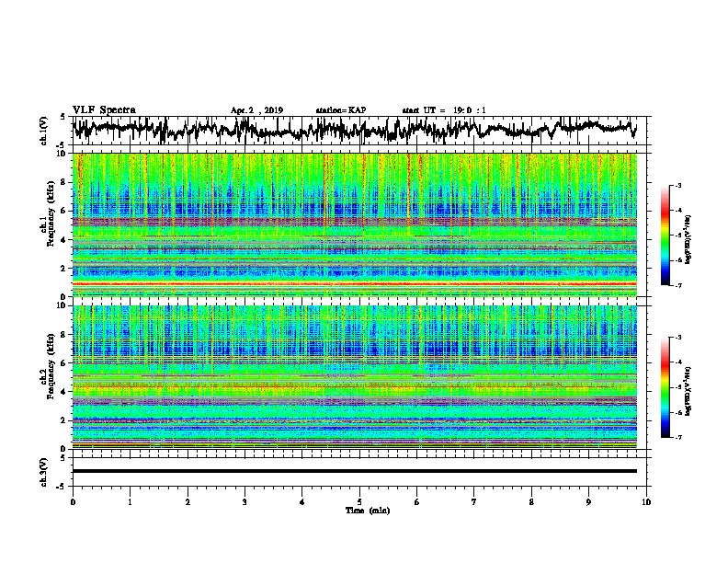Click tick label 2 on the Time axis
Image resolution: width=728 pixels, height=563 pixels.
point(188,502)
